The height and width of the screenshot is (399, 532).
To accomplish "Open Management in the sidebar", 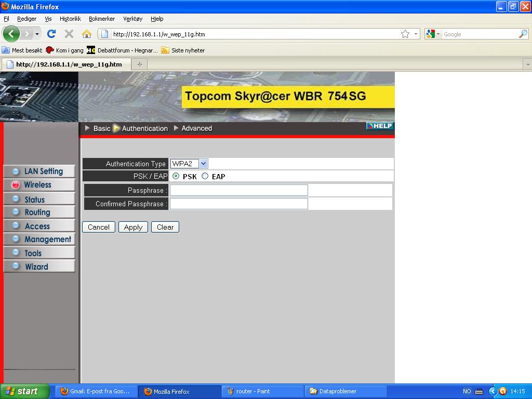I will (39, 239).
